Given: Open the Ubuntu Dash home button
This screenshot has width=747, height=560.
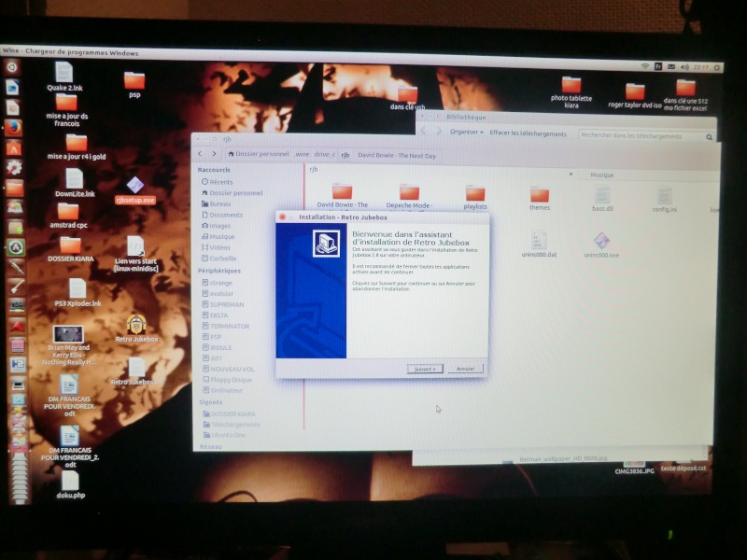Looking at the screenshot, I should 12,67.
